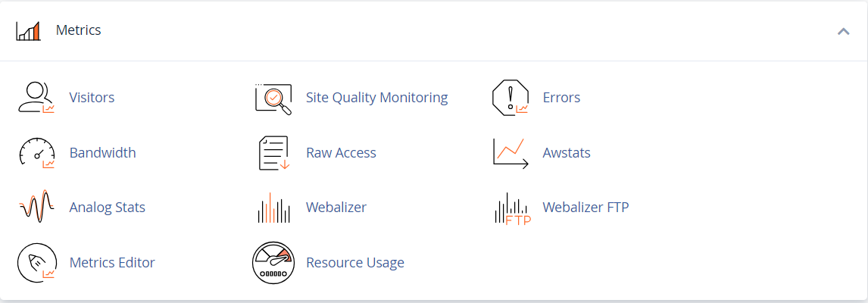Open the Bandwidth text link

coord(102,152)
